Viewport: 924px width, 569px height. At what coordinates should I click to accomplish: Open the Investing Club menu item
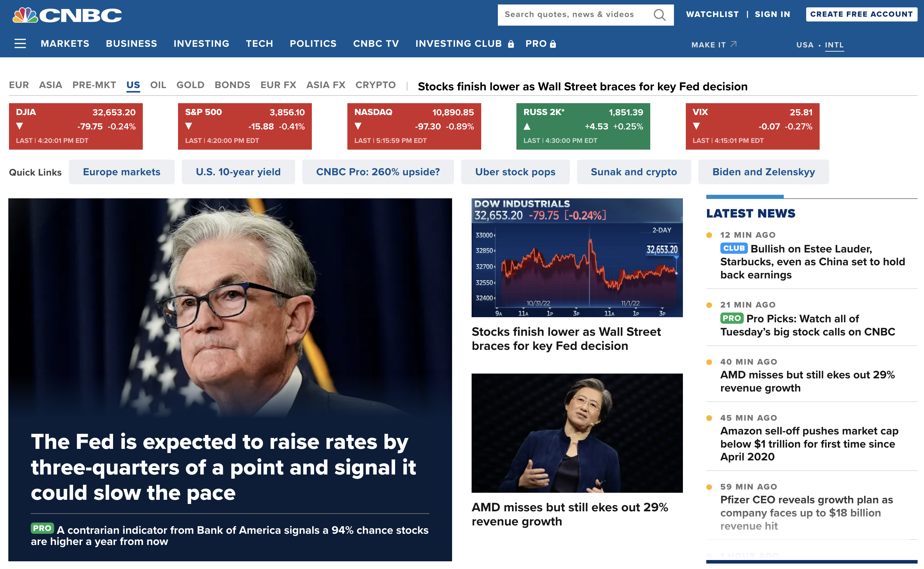pyautogui.click(x=458, y=44)
